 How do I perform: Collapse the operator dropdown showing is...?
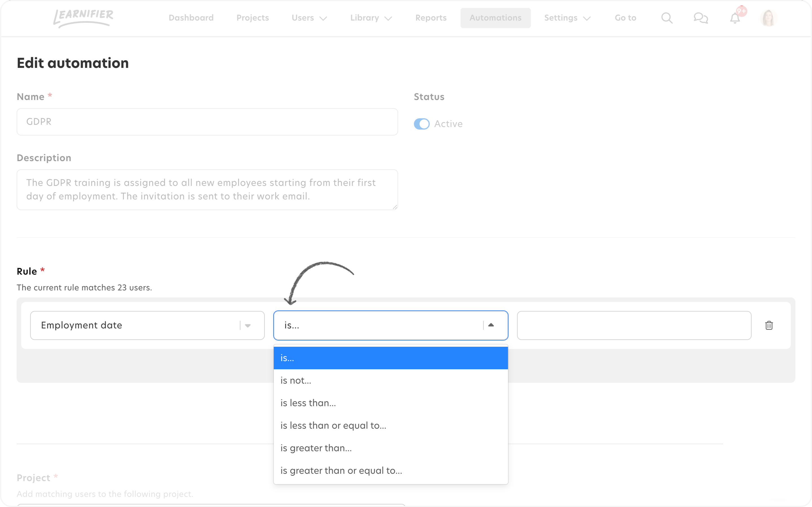point(390,325)
